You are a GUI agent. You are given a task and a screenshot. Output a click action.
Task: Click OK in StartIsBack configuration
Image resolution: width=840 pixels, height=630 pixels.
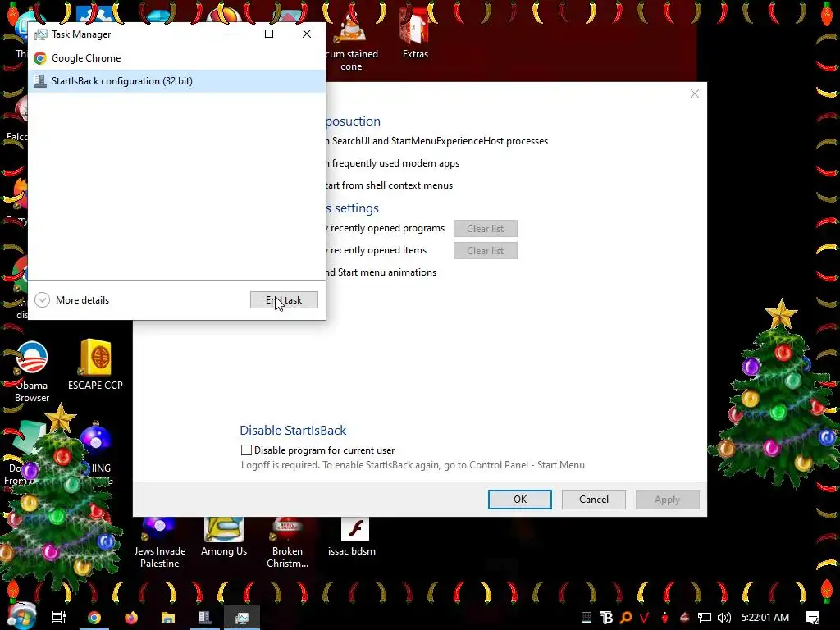coord(519,500)
